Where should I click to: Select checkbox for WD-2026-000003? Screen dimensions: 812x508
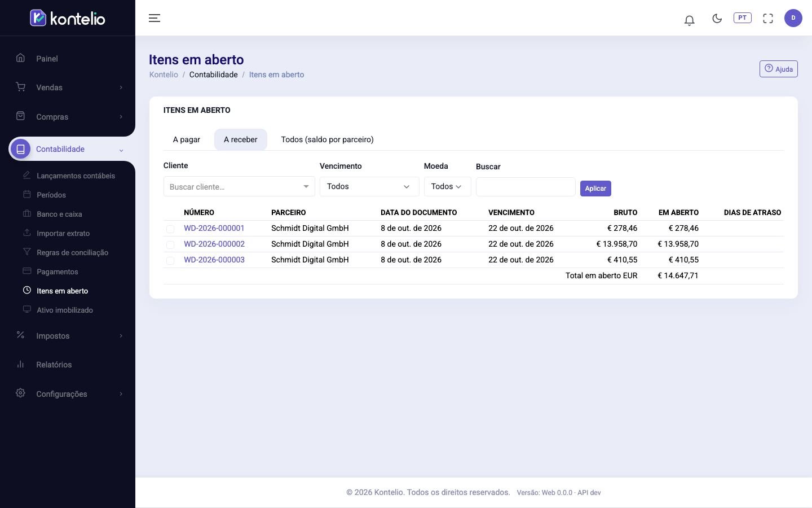pos(170,260)
